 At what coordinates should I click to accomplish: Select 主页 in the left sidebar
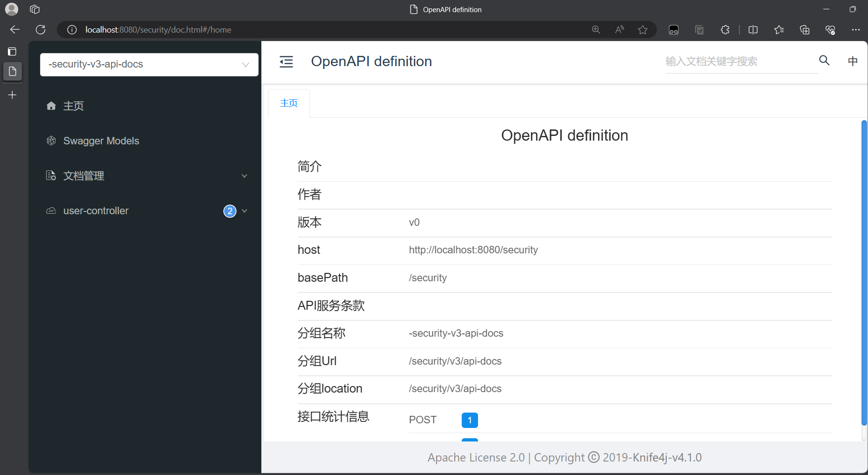pos(74,106)
